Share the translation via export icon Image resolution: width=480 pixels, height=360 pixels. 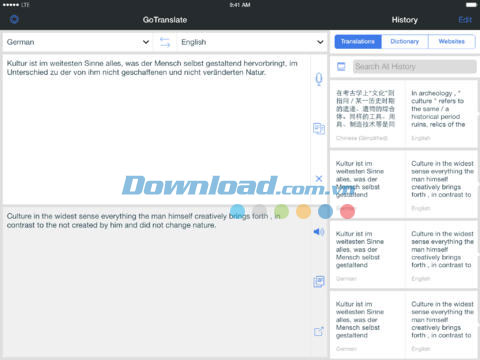[319, 331]
